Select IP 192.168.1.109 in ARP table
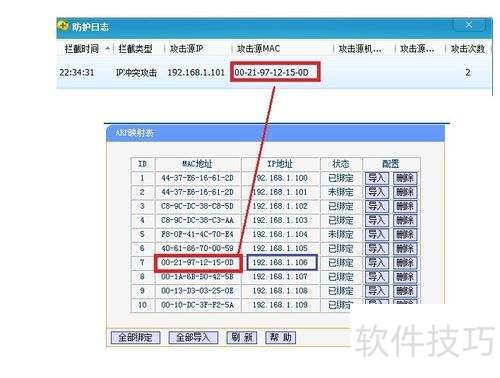 pos(280,305)
